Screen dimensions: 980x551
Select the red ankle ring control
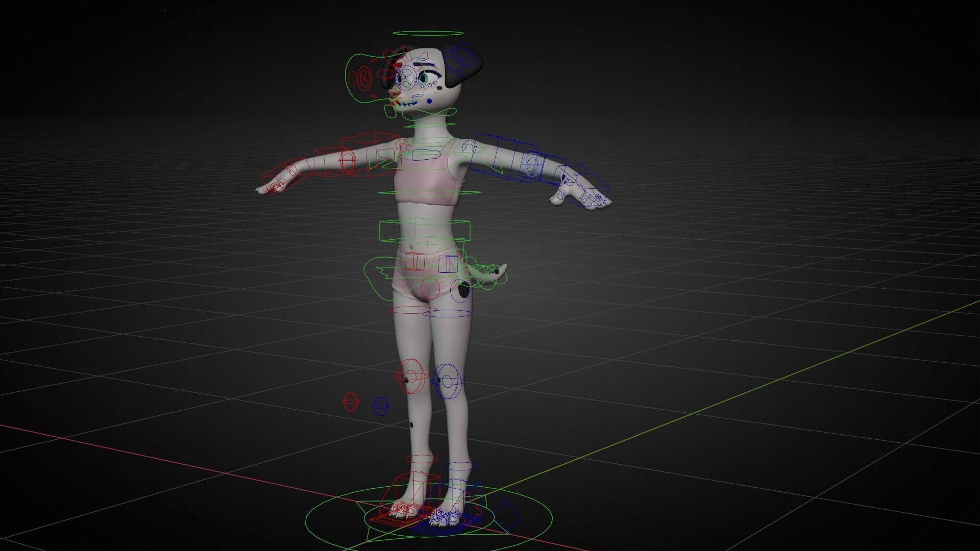(421, 458)
